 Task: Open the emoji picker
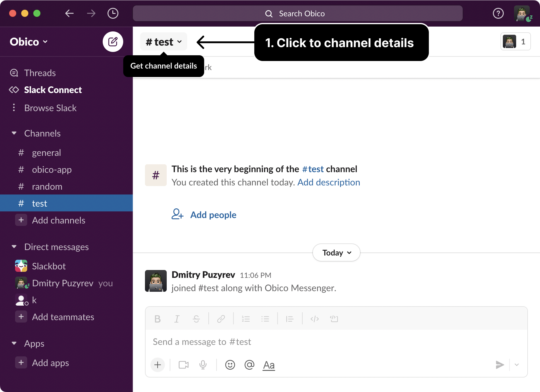coord(230,365)
